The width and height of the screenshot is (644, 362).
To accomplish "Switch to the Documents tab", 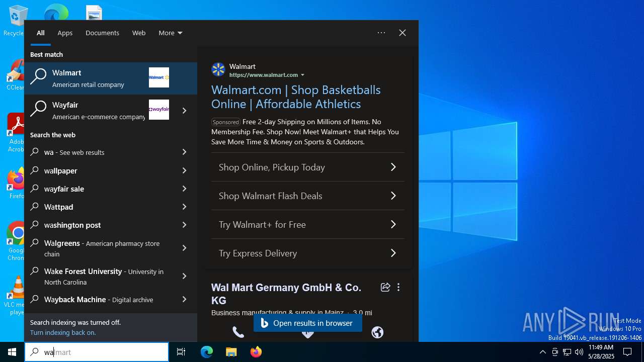I will [x=102, y=33].
